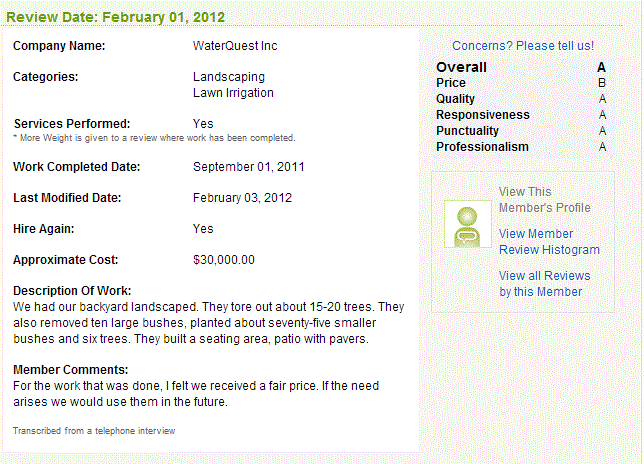The width and height of the screenshot is (644, 464).
Task: Click the Responsiveness rating label
Action: tap(483, 115)
